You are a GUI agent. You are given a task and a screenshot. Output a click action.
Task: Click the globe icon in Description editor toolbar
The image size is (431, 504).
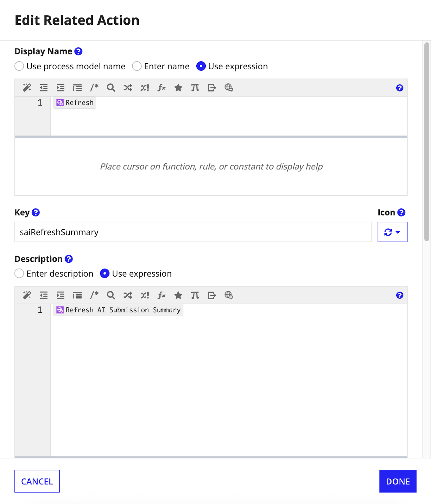click(x=229, y=295)
